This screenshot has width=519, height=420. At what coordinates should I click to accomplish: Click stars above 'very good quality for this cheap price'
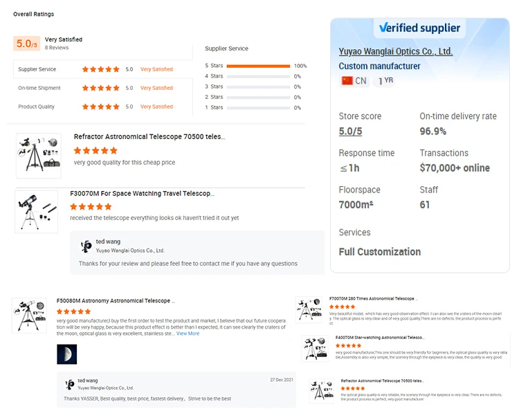[x=95, y=150]
